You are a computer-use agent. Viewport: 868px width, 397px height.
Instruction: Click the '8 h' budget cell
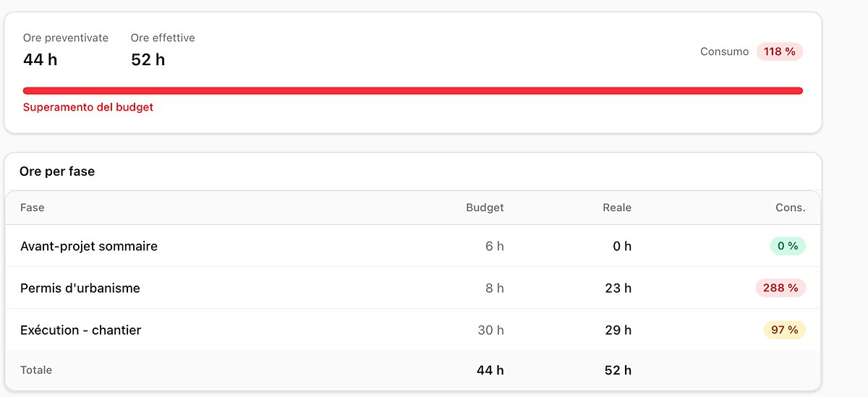(495, 288)
